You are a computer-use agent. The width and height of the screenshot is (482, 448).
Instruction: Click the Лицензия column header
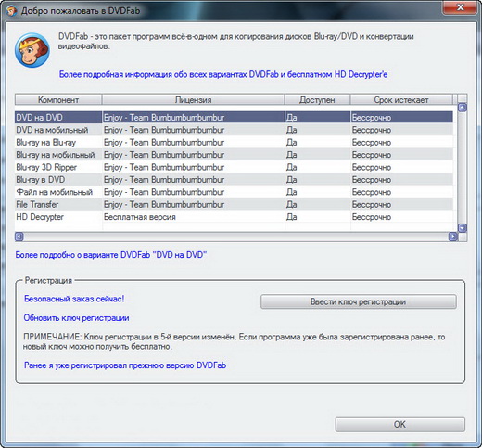pos(193,100)
